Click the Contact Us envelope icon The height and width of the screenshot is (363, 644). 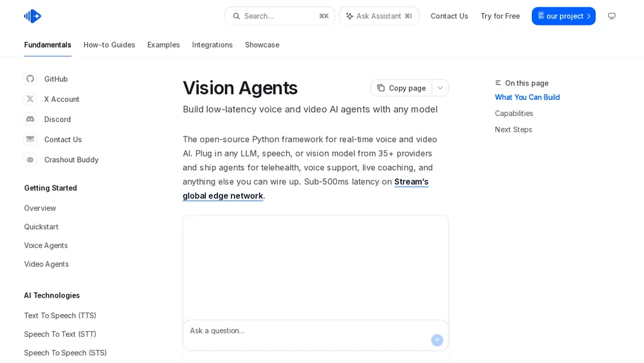(x=30, y=139)
